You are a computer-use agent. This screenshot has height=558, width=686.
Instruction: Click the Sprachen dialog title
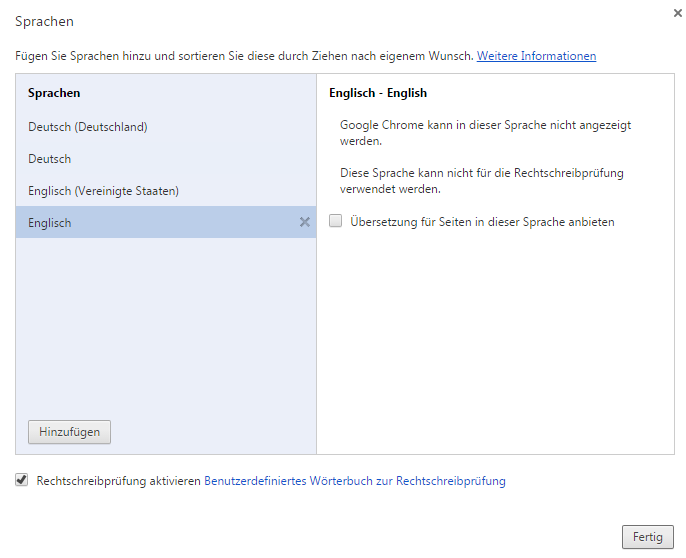[44, 21]
